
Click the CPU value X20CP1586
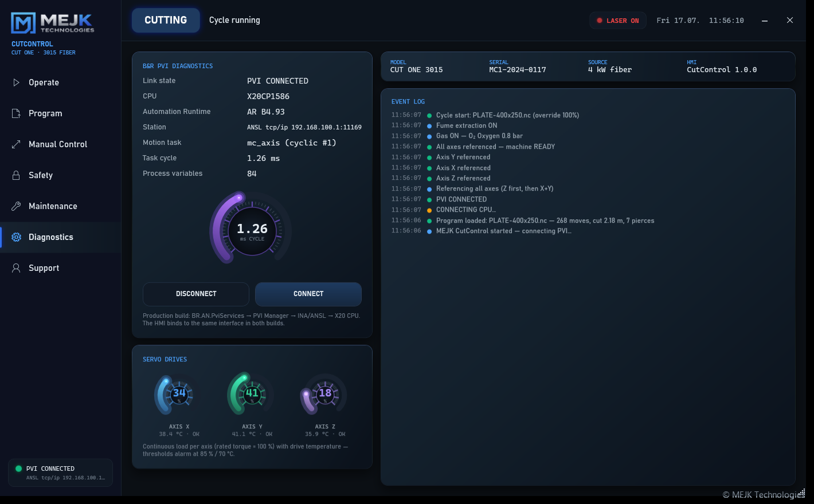pos(268,96)
